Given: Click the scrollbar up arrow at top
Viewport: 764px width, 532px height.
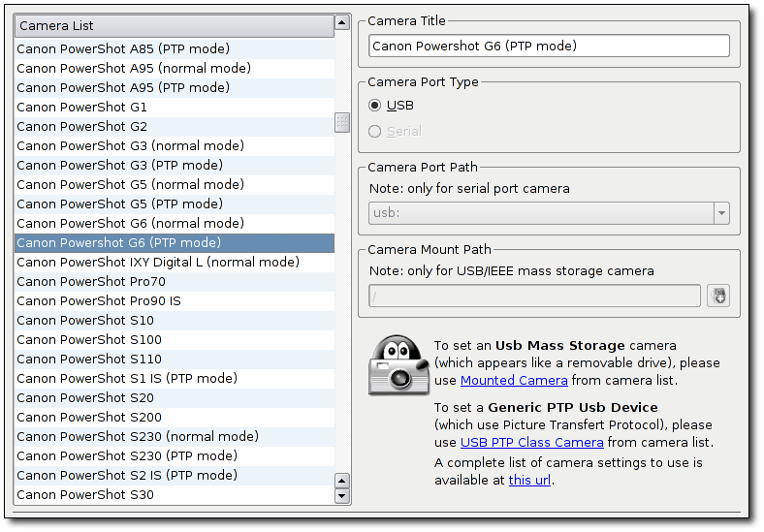Looking at the screenshot, I should click(x=342, y=22).
